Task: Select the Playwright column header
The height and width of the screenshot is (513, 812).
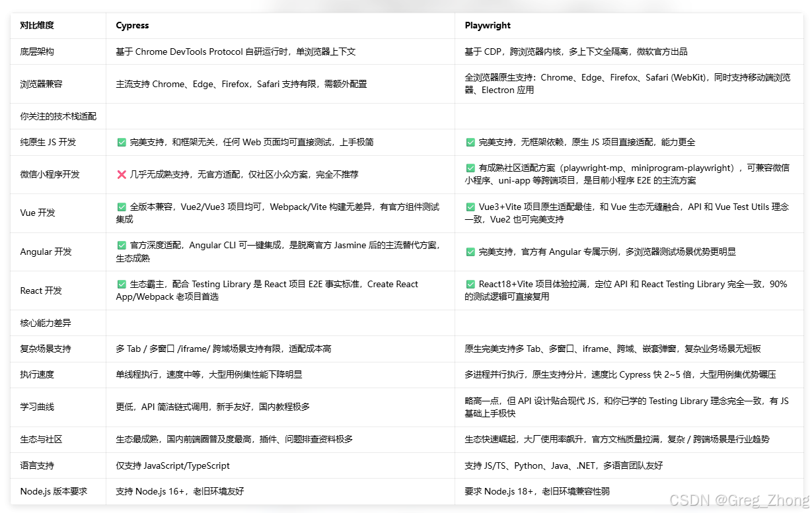Action: click(488, 26)
